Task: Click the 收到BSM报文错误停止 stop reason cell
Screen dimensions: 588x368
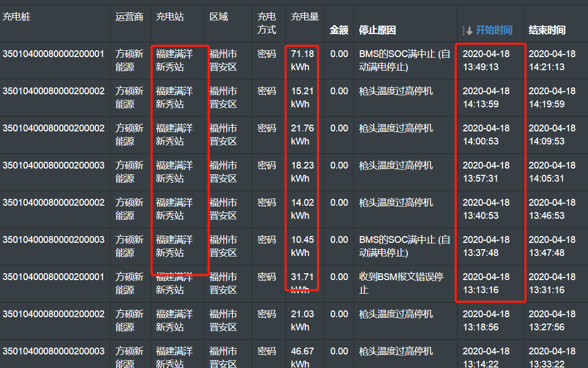Action: (x=401, y=283)
